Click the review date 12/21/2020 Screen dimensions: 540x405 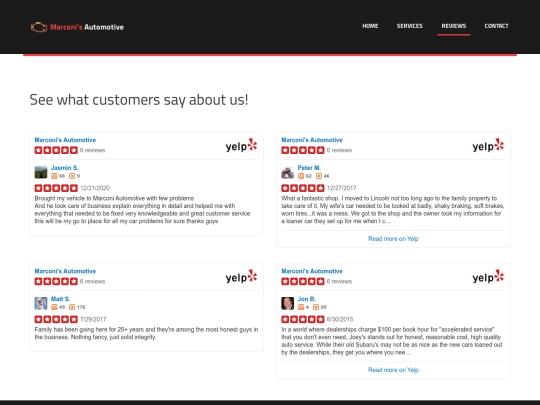[95, 188]
